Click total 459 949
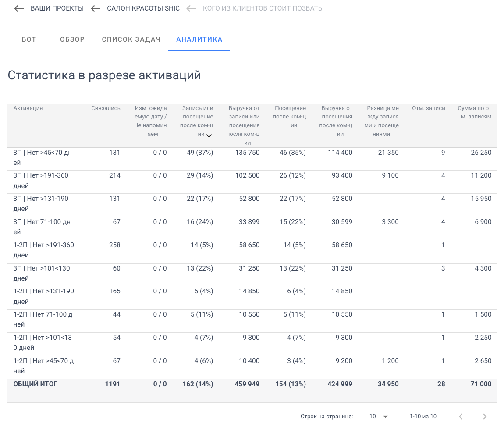 [247, 384]
